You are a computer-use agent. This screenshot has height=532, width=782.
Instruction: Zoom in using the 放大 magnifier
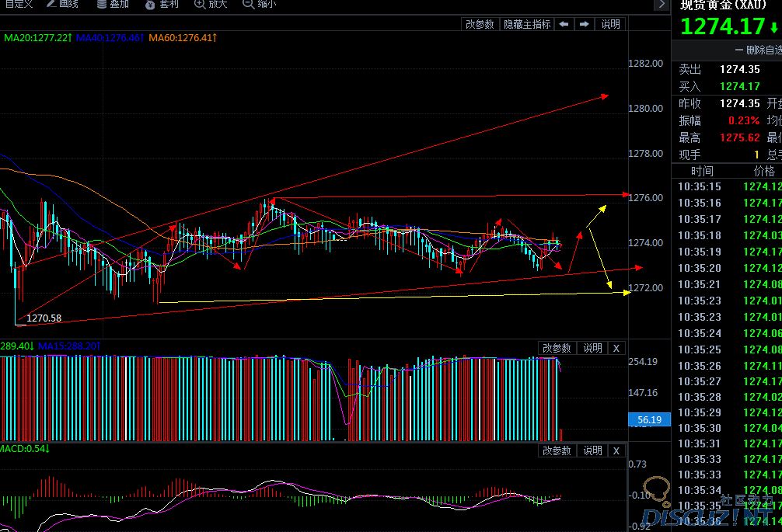tap(210, 5)
